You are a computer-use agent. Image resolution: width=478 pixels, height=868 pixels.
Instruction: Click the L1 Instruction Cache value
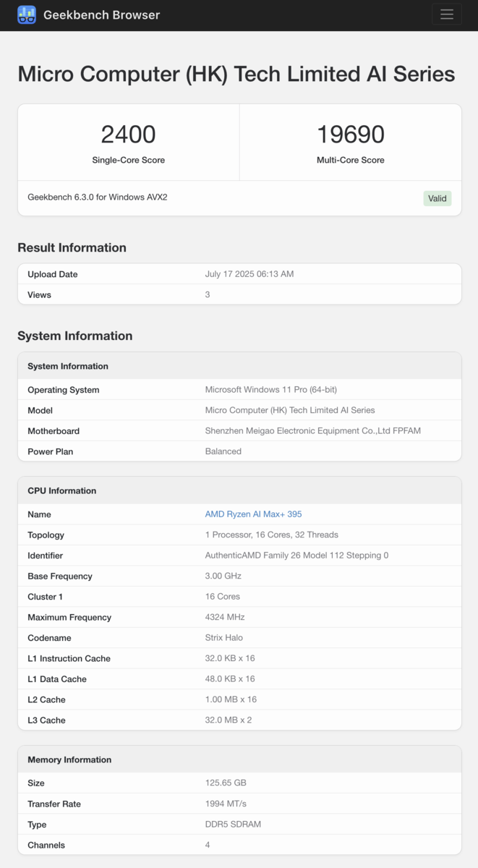click(x=230, y=658)
